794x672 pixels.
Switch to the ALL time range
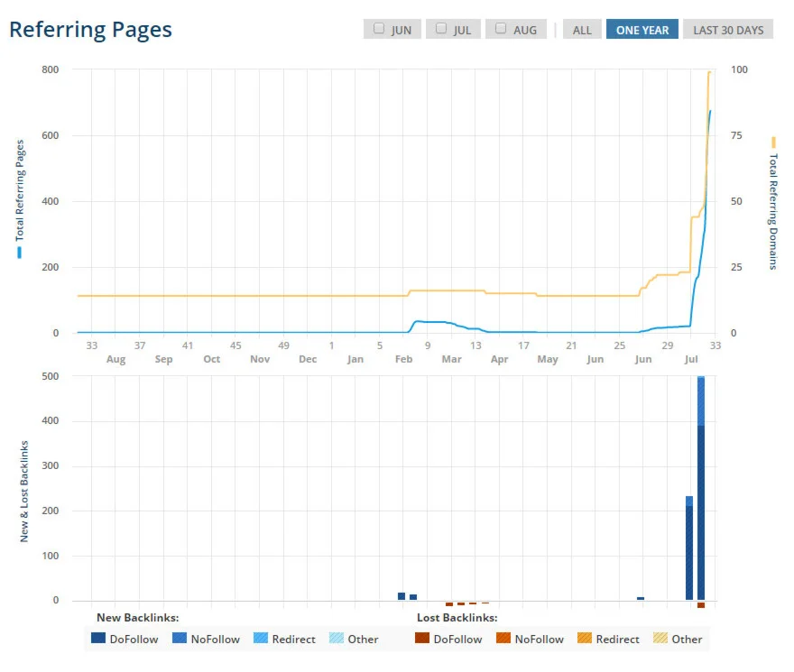582,30
